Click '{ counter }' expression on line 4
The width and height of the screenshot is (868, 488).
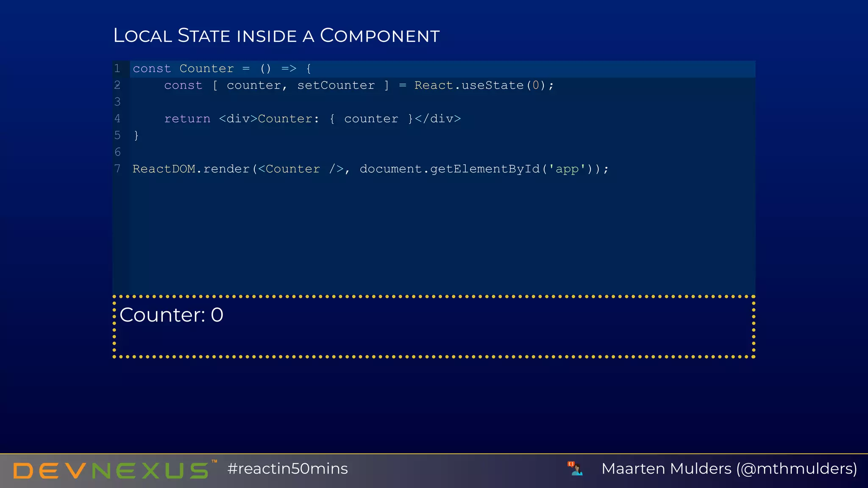pos(371,119)
